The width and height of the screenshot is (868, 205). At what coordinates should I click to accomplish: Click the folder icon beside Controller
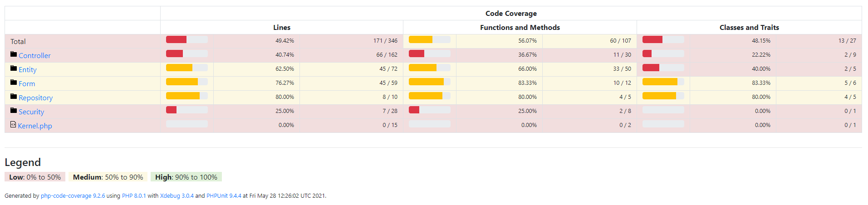tap(14, 54)
